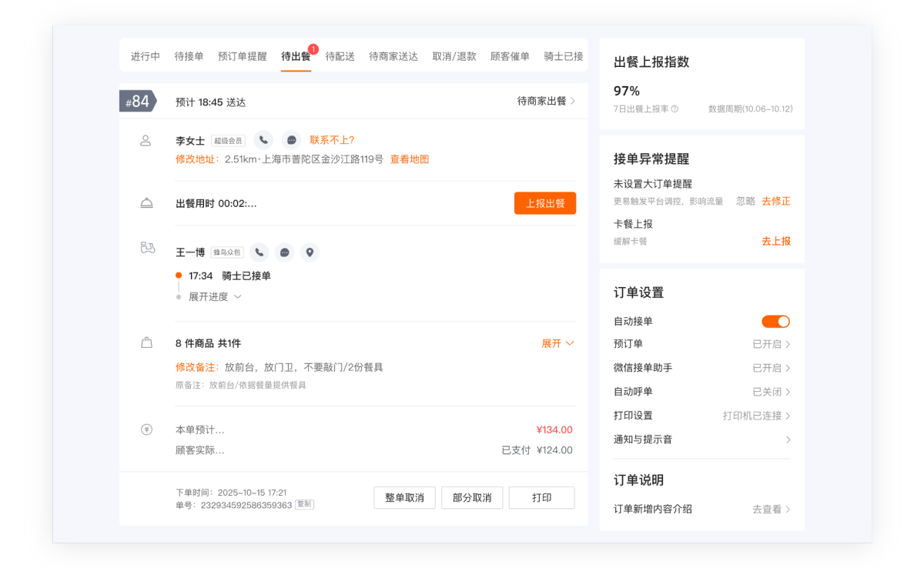Expand the item list with 展开
The height and width of the screenshot is (568, 924).
(x=557, y=343)
